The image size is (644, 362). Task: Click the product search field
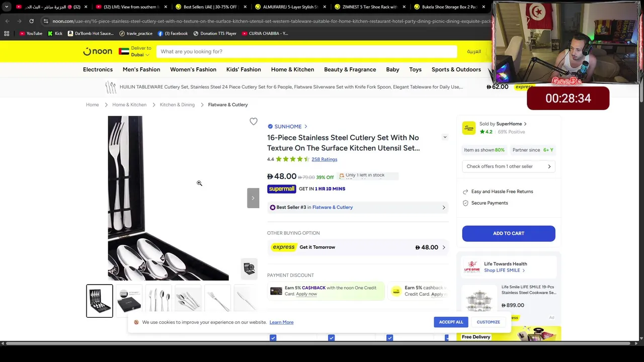coord(306,51)
